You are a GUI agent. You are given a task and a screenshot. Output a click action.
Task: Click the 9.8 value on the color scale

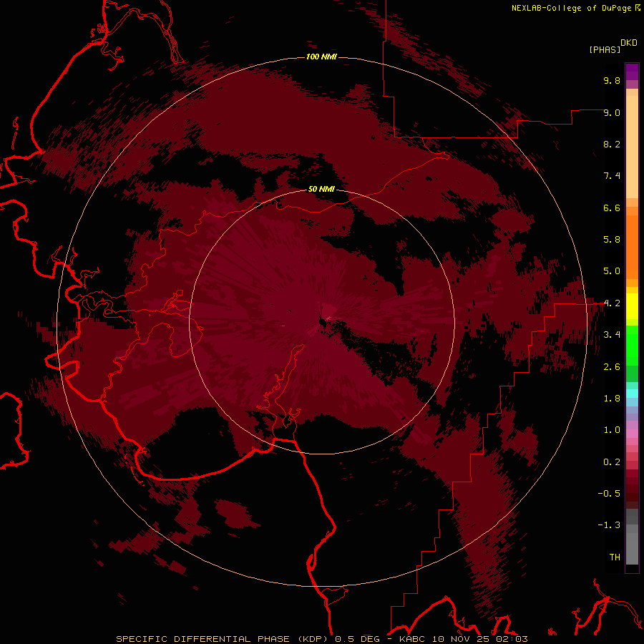pos(612,80)
